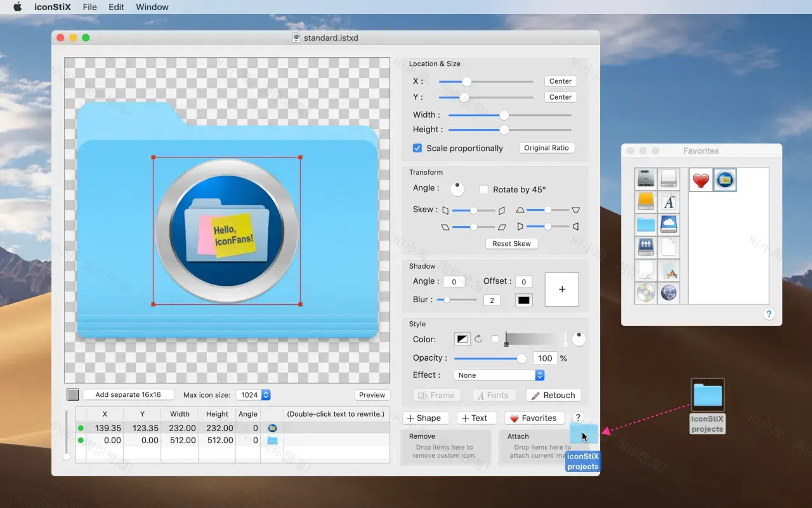The height and width of the screenshot is (508, 812).
Task: Open the shadow color picker well
Action: tap(523, 300)
